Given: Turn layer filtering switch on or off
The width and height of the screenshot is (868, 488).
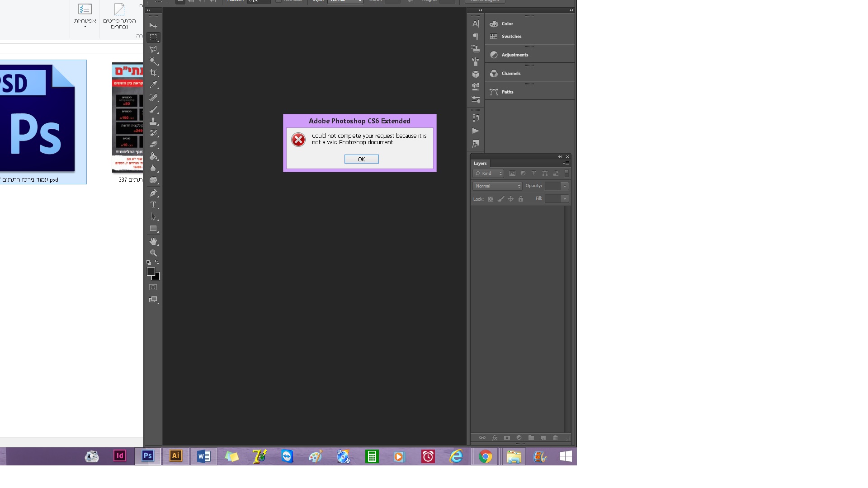Looking at the screenshot, I should click(566, 174).
